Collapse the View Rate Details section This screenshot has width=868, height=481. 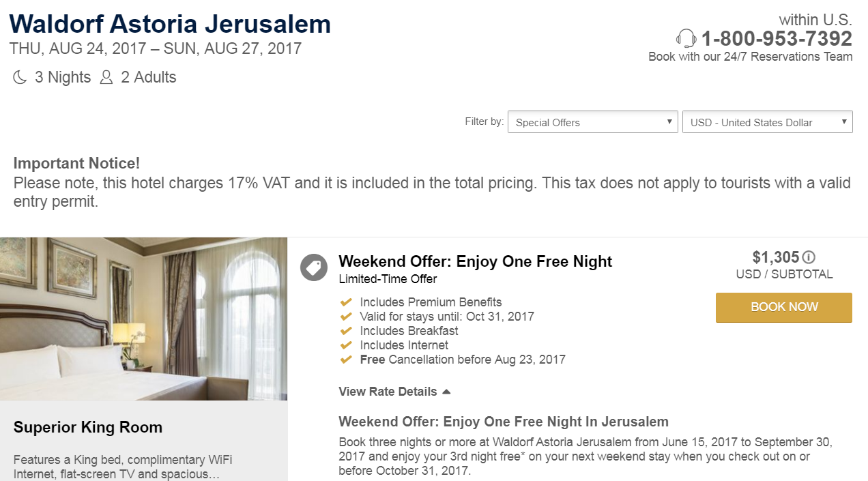[394, 392]
